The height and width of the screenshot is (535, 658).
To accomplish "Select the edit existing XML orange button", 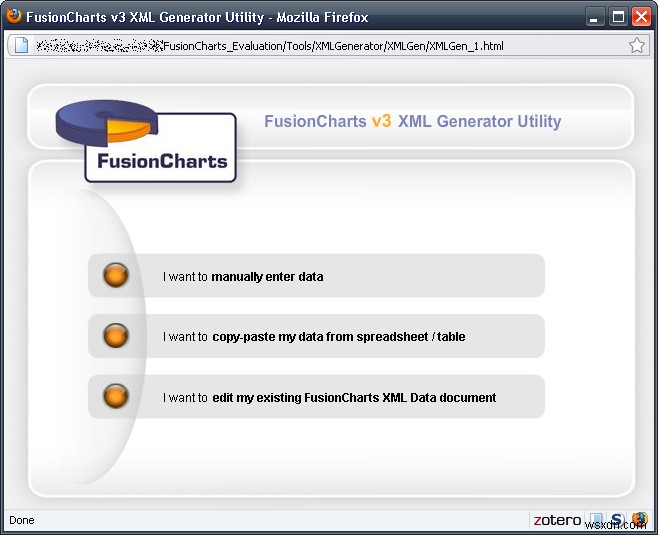I will 116,396.
